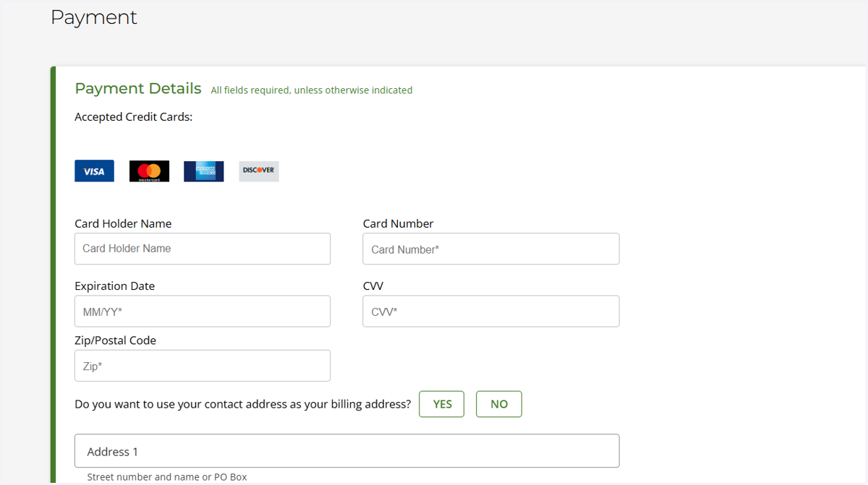
Task: Click the Visa card logo
Action: click(x=94, y=171)
